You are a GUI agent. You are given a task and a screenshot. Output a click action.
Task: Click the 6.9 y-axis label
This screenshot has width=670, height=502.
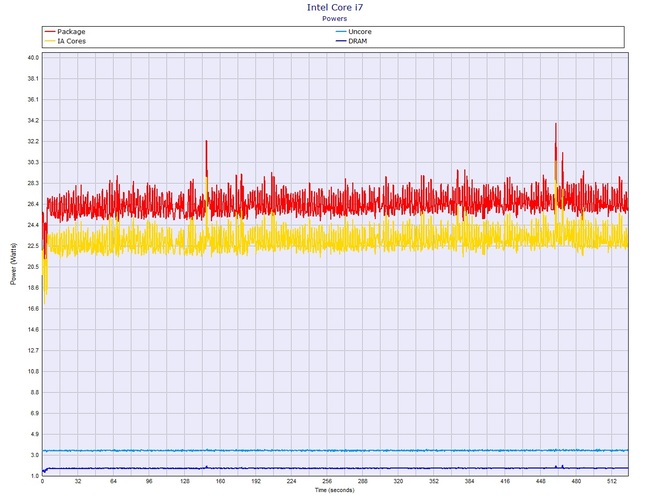pos(35,414)
